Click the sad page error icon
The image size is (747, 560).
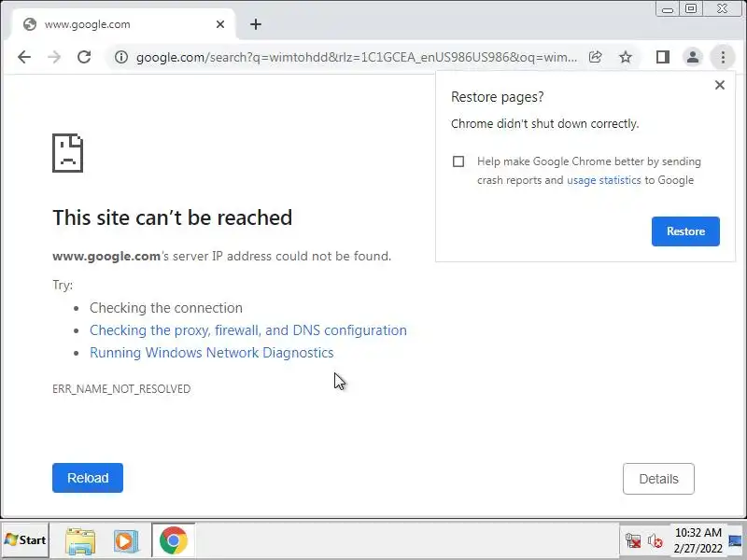67,153
